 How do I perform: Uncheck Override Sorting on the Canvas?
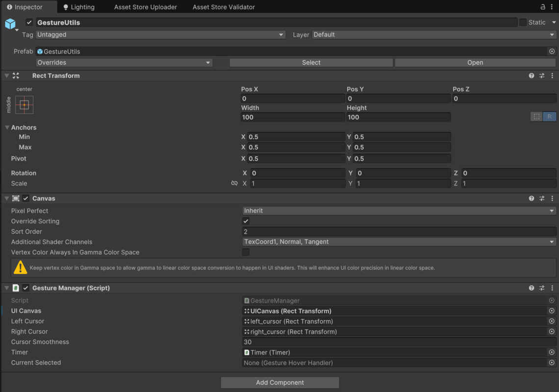coord(246,221)
